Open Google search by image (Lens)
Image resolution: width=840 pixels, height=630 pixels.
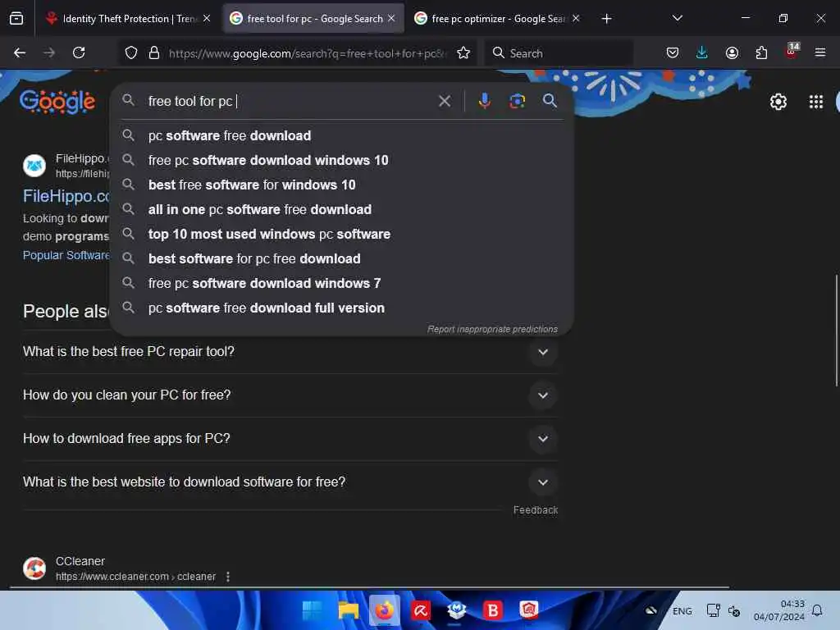(x=518, y=101)
